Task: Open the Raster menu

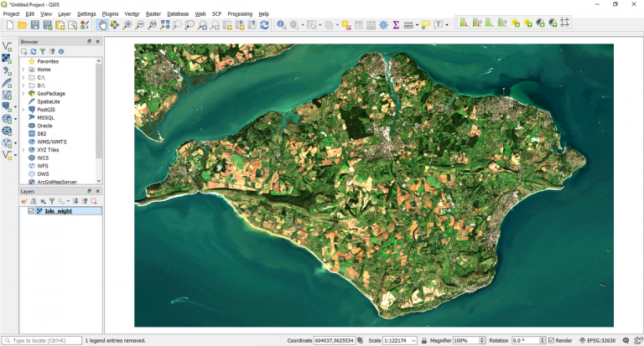Action: (153, 14)
